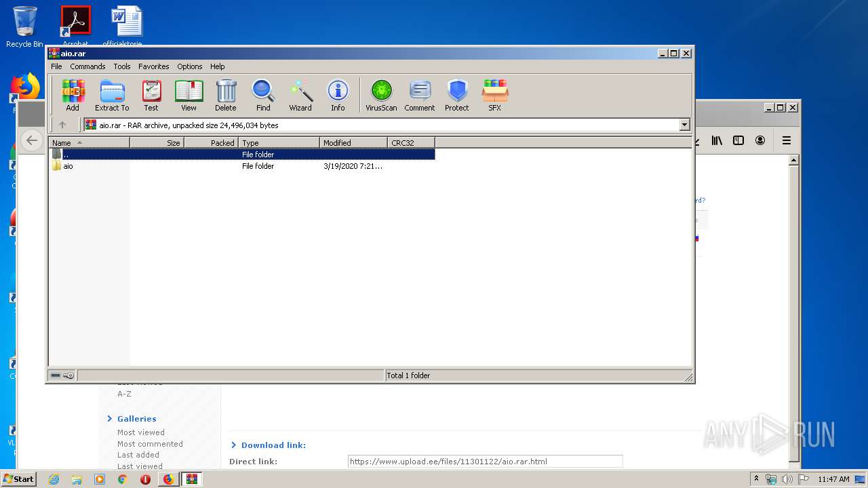Open the Favorites menu
The height and width of the screenshot is (488, 868).
point(154,66)
